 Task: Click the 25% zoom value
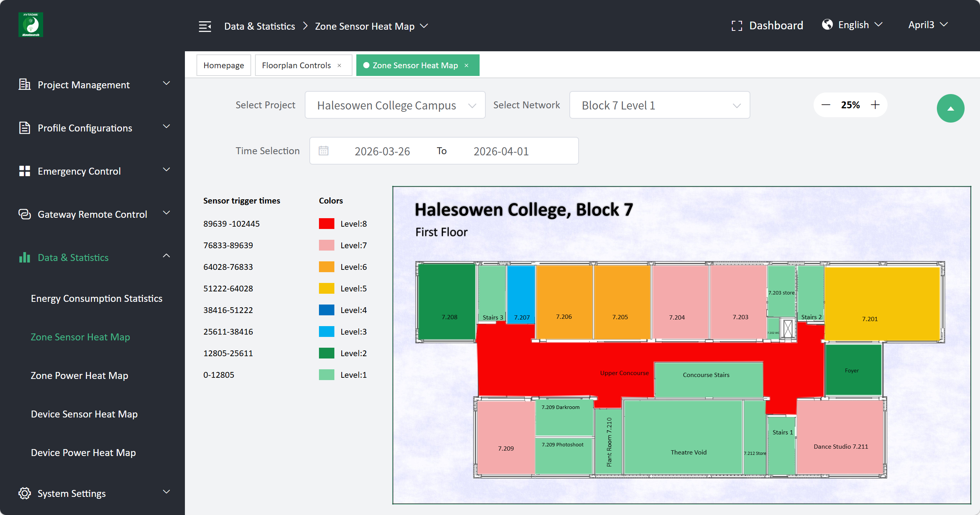point(851,105)
